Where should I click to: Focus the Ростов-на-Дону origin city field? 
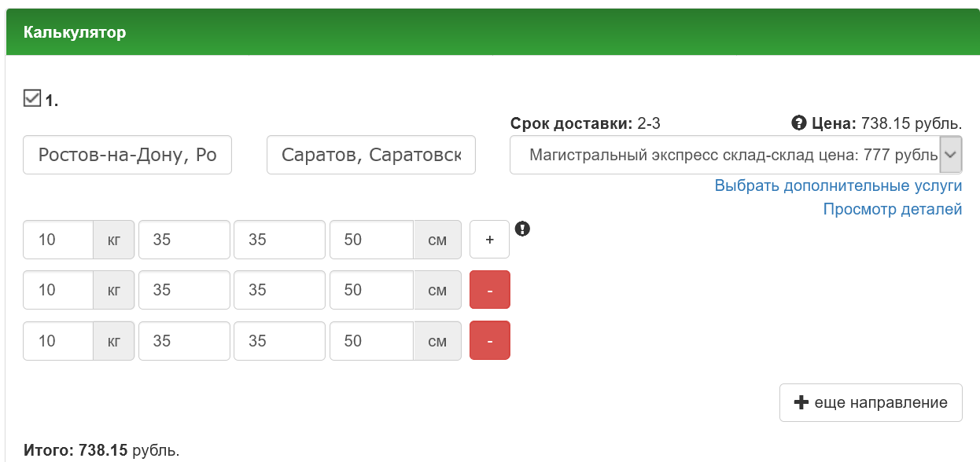point(127,155)
